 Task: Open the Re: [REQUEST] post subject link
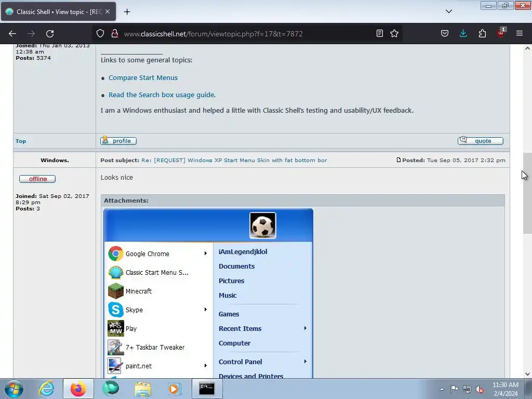[234, 160]
